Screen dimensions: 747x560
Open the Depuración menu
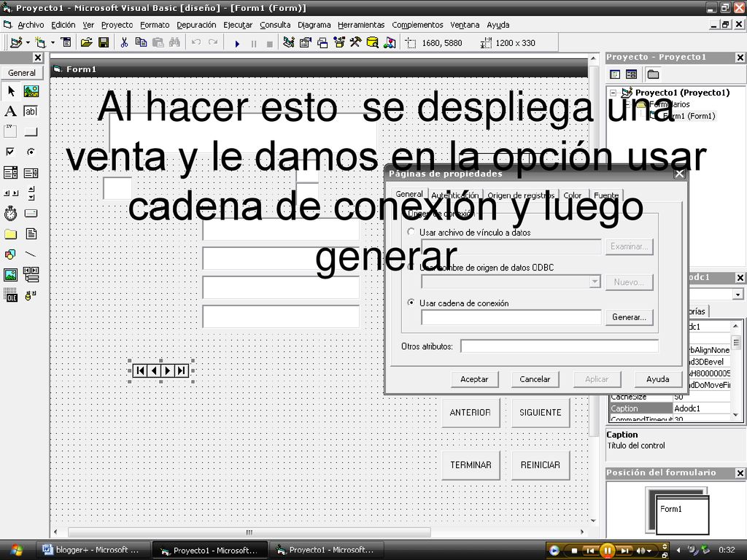(x=196, y=25)
